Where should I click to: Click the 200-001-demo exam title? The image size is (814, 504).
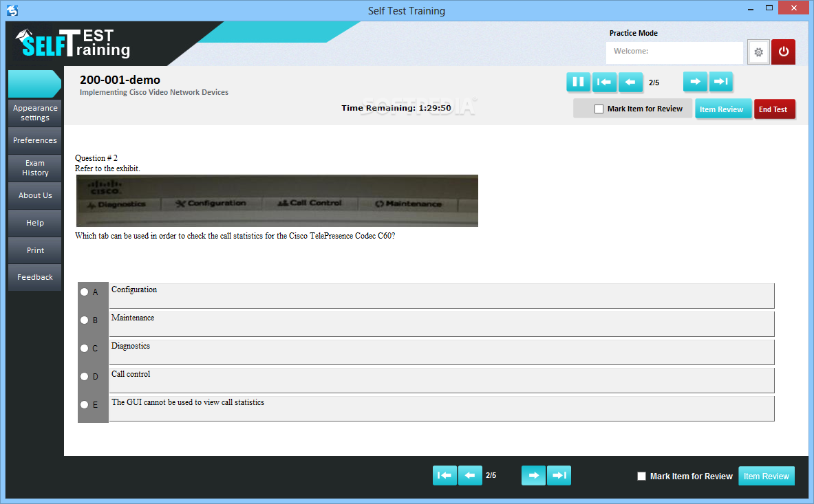tap(120, 80)
